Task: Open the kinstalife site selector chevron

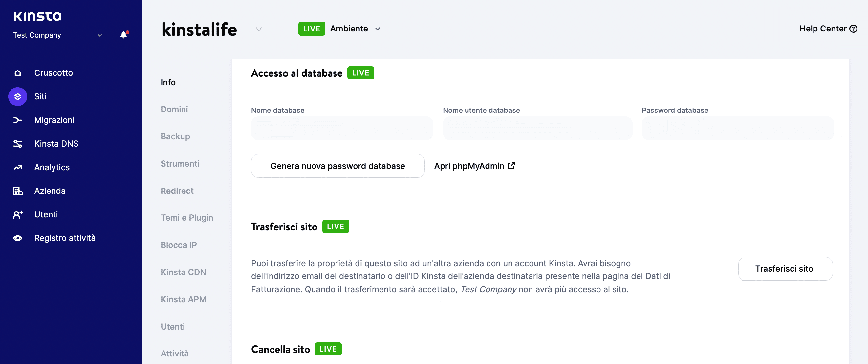Action: 259,29
